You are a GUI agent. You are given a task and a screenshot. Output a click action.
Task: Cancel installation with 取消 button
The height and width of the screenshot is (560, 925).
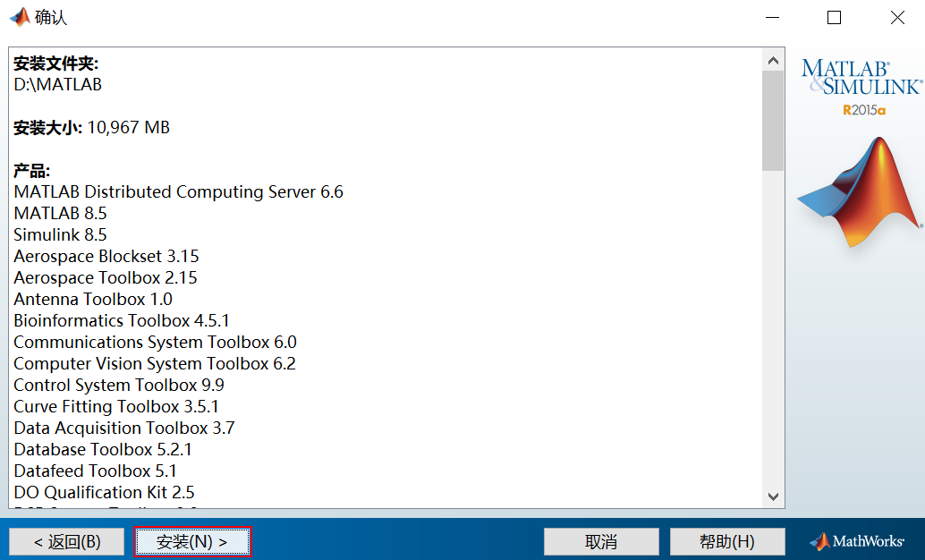[x=601, y=542]
